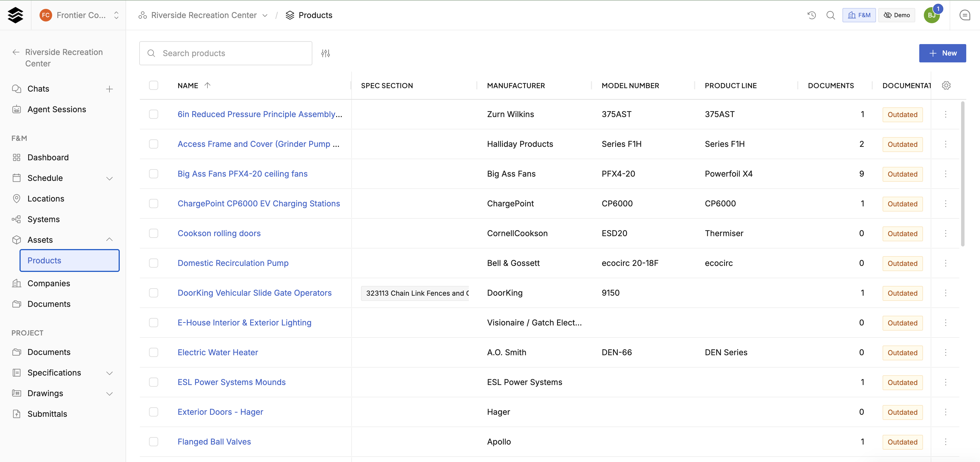Open global search magnifier icon
Image resolution: width=980 pixels, height=462 pixels.
pyautogui.click(x=830, y=15)
